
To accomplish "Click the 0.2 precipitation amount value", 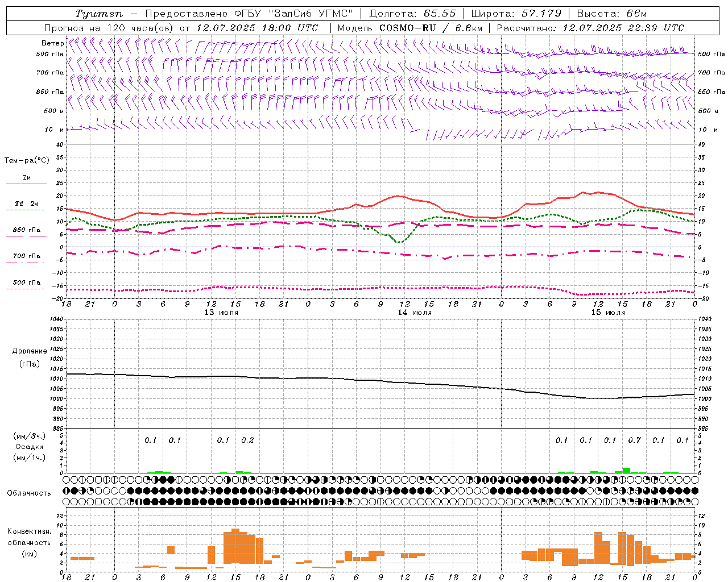I will (x=247, y=440).
